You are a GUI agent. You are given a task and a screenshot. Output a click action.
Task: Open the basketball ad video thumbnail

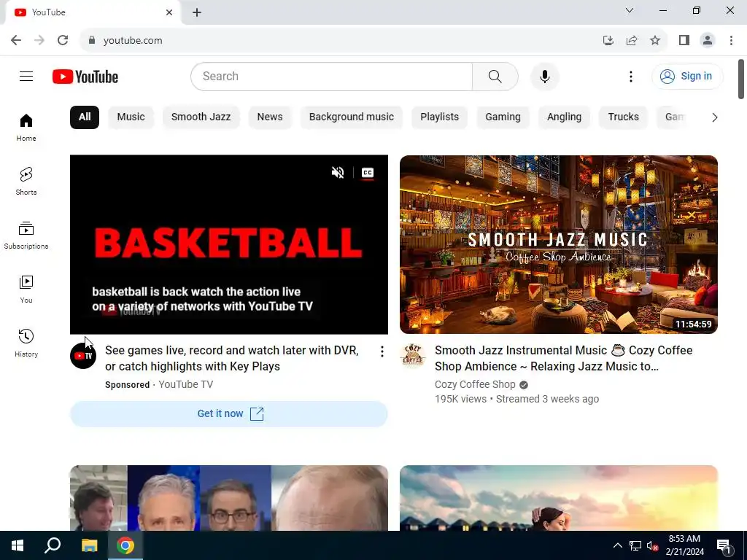[x=228, y=244]
